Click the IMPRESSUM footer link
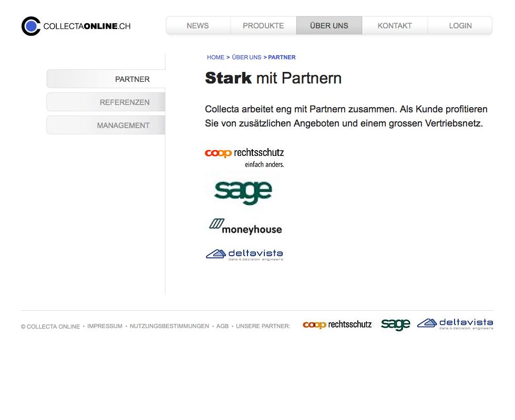 pyautogui.click(x=105, y=326)
